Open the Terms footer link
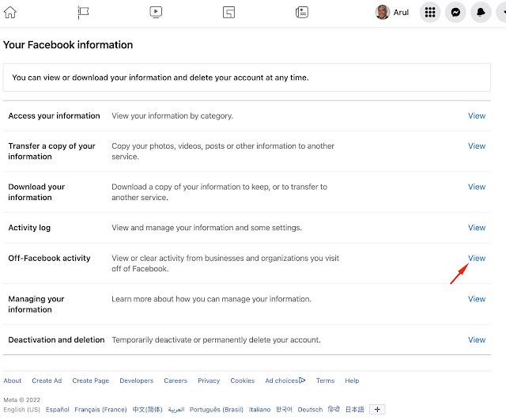This screenshot has height=420, width=506. point(325,380)
